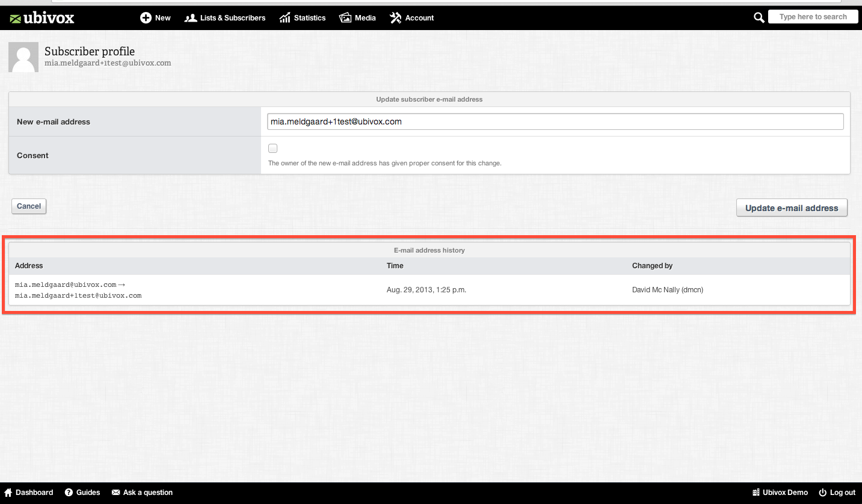Click the Media picture icon
The height and width of the screenshot is (504, 862).
coord(345,18)
